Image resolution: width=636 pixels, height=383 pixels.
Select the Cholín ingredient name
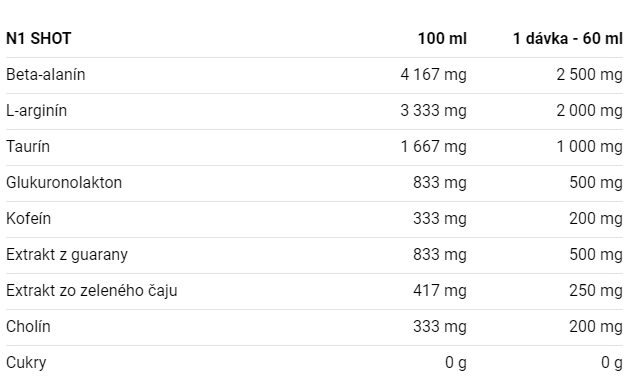coord(28,327)
